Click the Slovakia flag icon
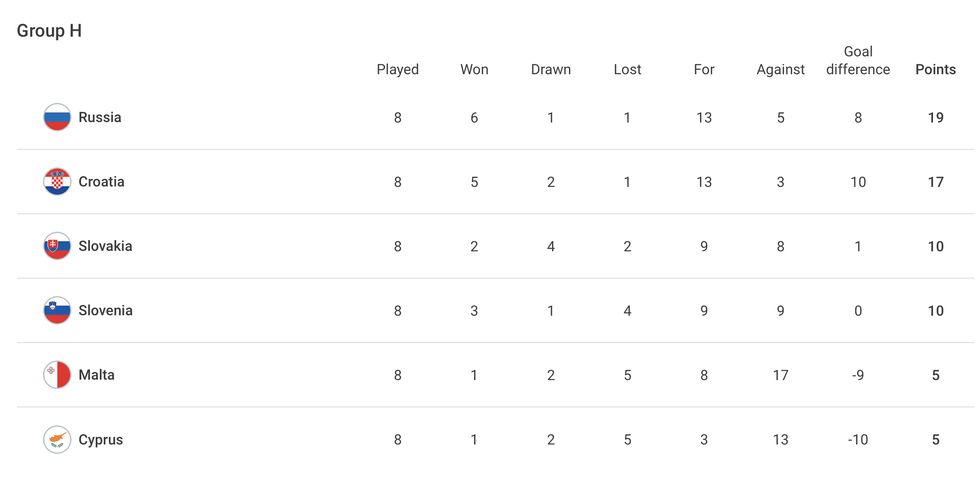This screenshot has width=980, height=491. point(57,246)
